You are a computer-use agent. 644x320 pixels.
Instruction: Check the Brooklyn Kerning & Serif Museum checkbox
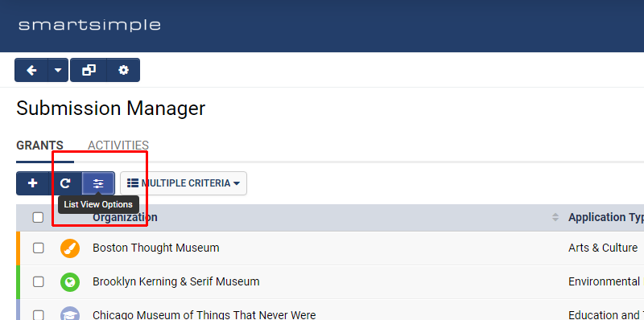click(x=38, y=281)
